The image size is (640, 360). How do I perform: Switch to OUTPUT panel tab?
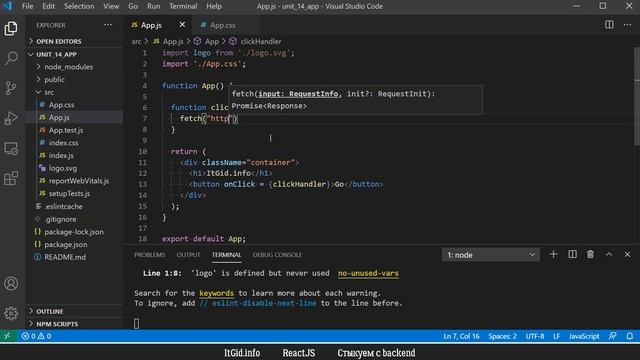(188, 255)
